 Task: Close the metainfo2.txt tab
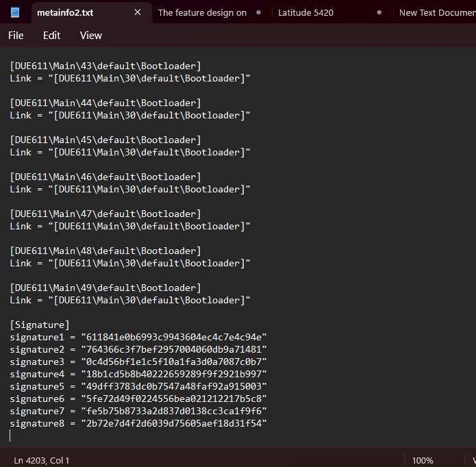138,12
